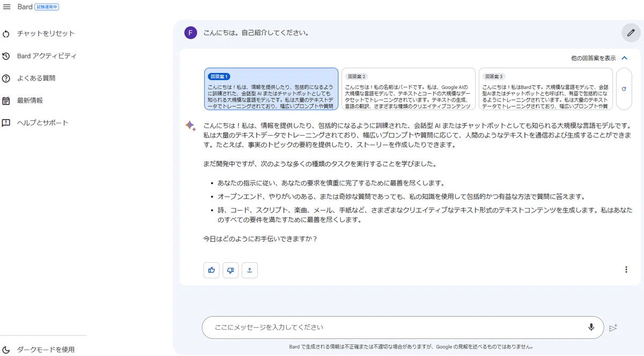
Task: Toggle ダークモードを使用 option
Action: 46,350
